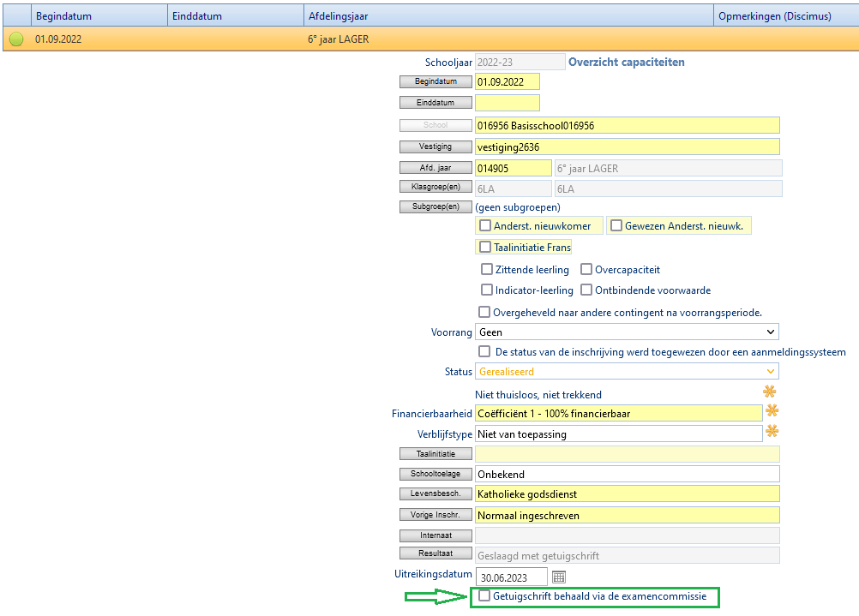This screenshot has width=859, height=616.
Task: Click the Resultaat button
Action: pos(436,553)
